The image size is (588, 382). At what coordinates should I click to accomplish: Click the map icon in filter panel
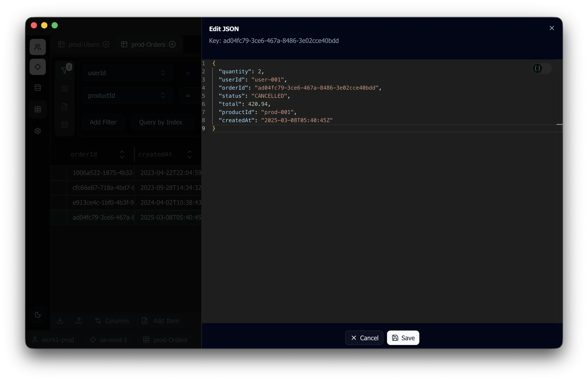(x=65, y=89)
